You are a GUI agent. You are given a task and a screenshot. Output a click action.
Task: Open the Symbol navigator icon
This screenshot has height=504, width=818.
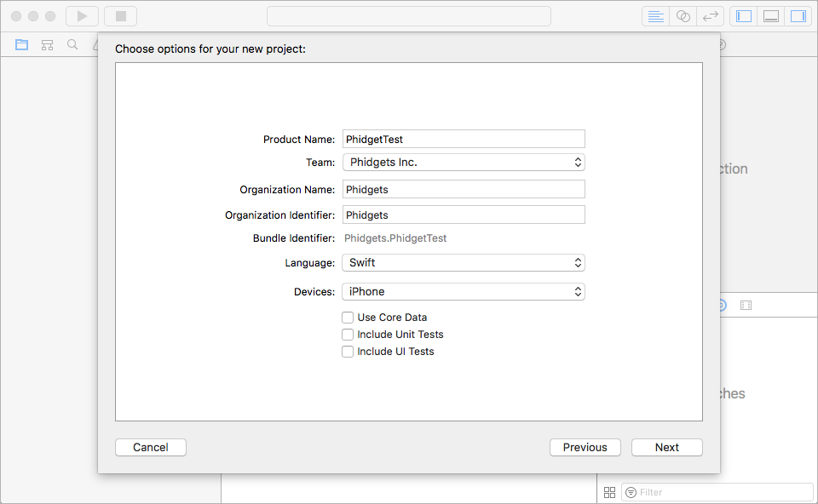(47, 45)
